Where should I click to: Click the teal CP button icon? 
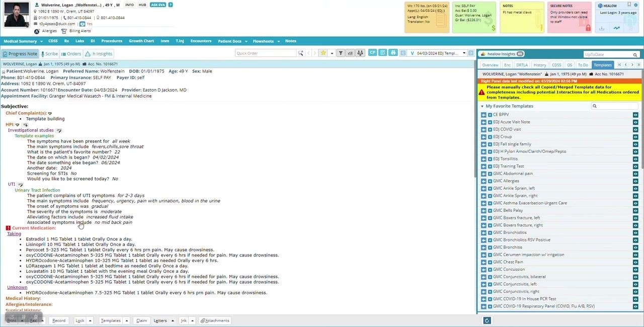(x=372, y=53)
